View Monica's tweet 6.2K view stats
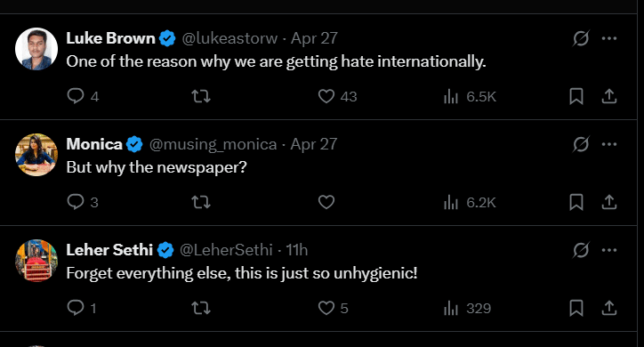This screenshot has width=644, height=347. (x=470, y=202)
